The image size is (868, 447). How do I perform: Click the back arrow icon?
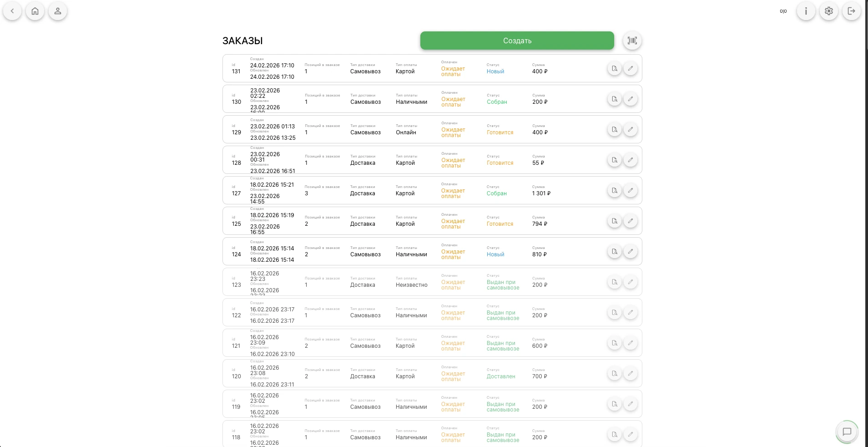12,11
